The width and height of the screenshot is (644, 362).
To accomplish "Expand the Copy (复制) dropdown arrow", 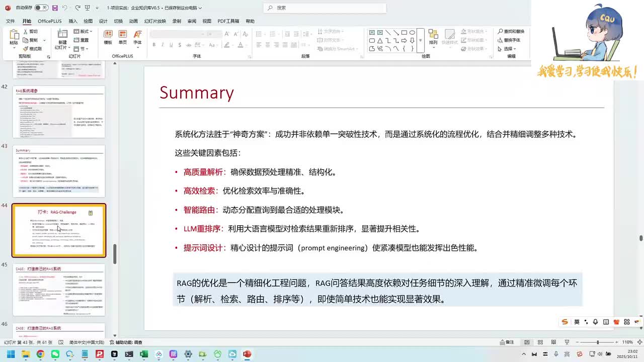I will pos(45,40).
